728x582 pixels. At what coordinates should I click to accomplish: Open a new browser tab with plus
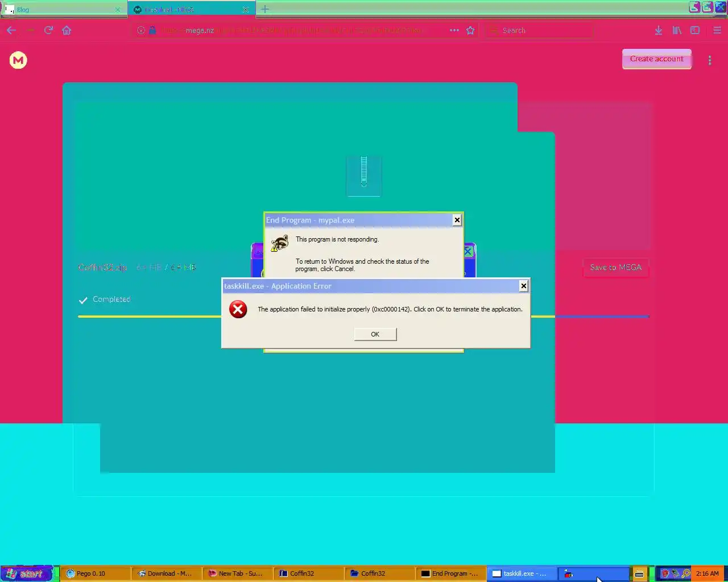click(x=265, y=9)
